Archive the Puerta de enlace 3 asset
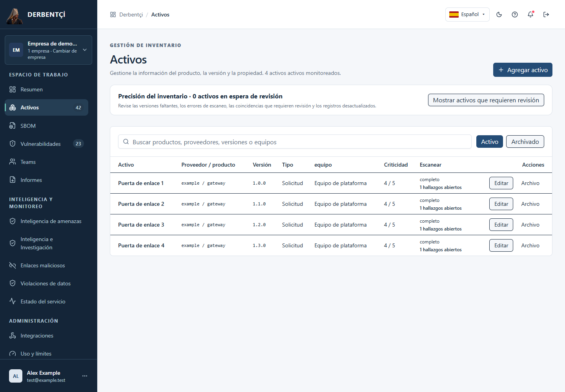This screenshot has width=565, height=392. [x=530, y=225]
